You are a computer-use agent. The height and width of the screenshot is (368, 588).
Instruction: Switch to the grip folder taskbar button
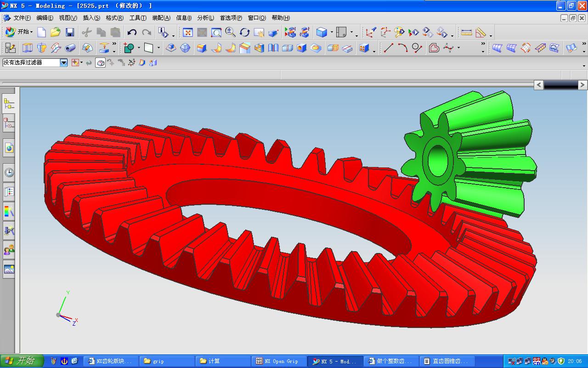coord(167,361)
